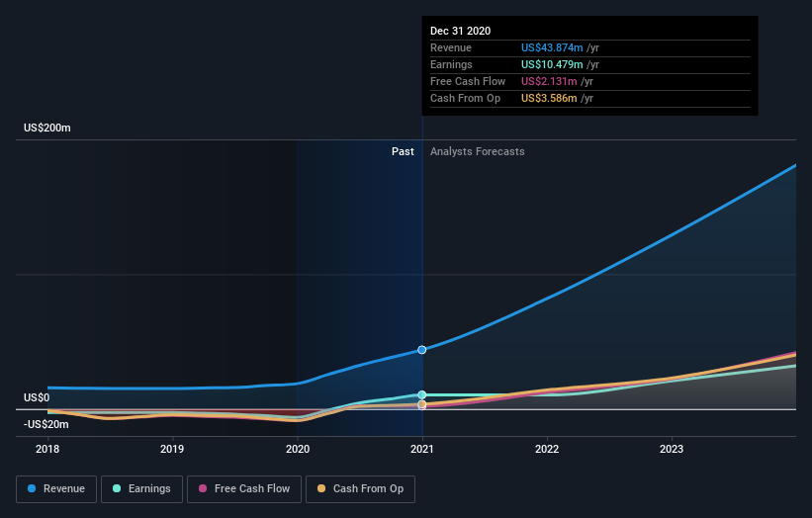Click the US$0 y-axis label
Screen dimensions: 812x518
point(37,397)
